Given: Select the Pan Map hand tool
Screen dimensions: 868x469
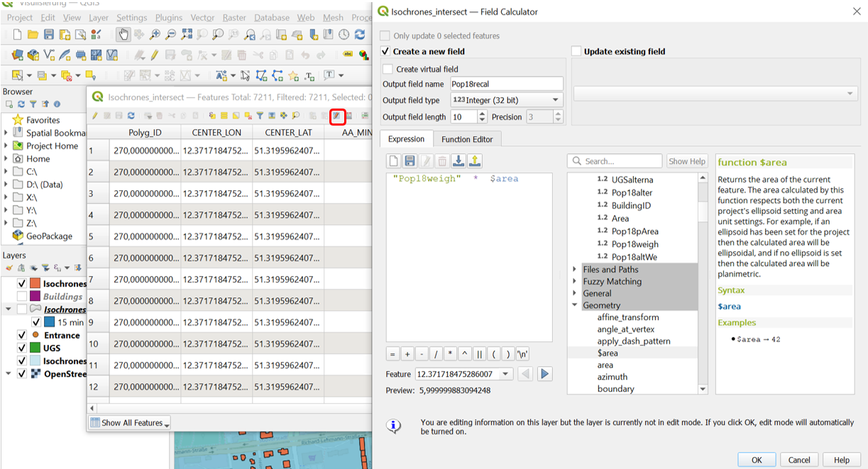Looking at the screenshot, I should [123, 34].
